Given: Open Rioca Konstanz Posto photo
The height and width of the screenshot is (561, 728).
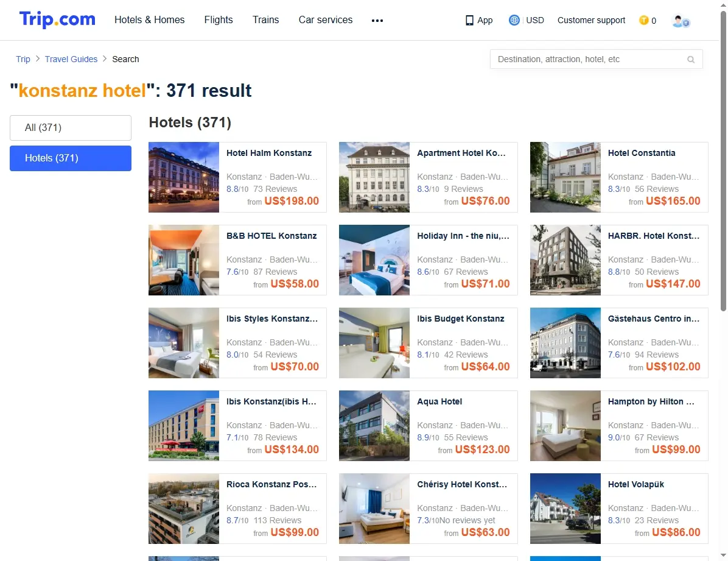Looking at the screenshot, I should point(184,509).
